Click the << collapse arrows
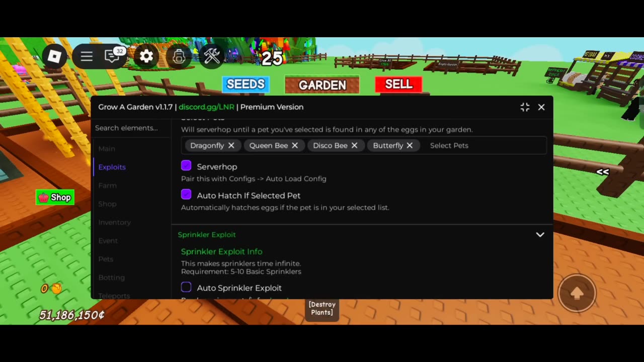Screen dimensions: 644x362 click(x=602, y=172)
